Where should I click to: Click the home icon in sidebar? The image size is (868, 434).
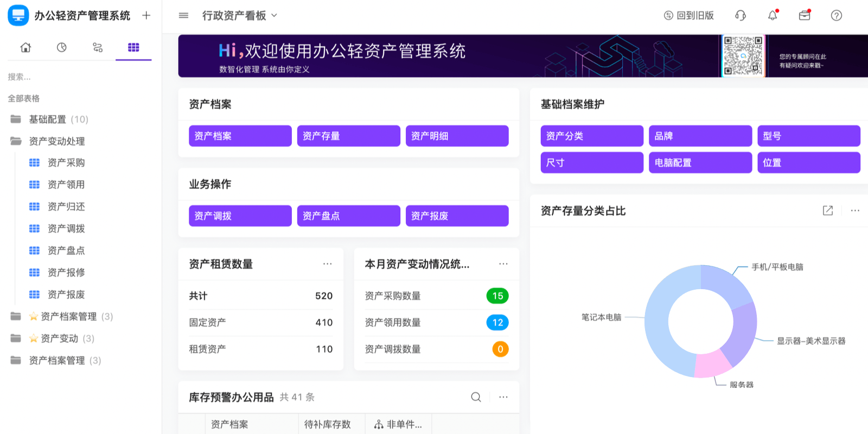25,48
